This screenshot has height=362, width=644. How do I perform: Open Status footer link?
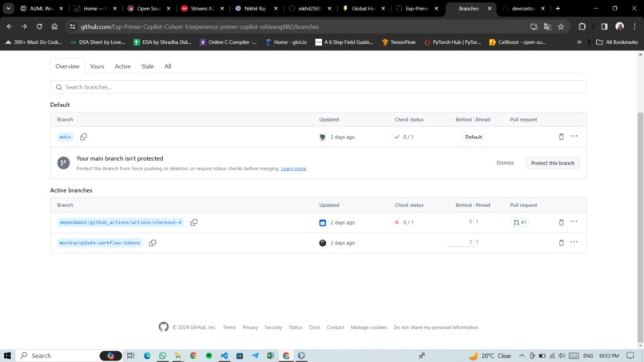(x=296, y=328)
